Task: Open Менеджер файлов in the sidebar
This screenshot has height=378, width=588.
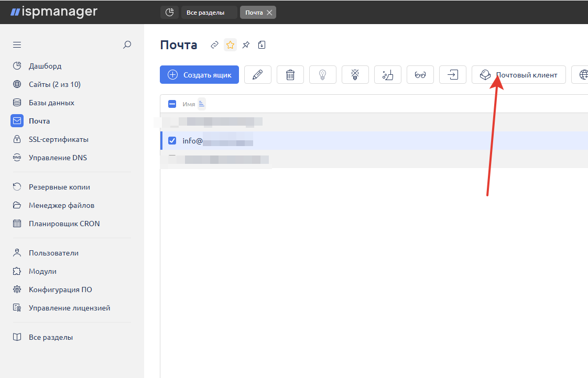Action: pos(61,205)
